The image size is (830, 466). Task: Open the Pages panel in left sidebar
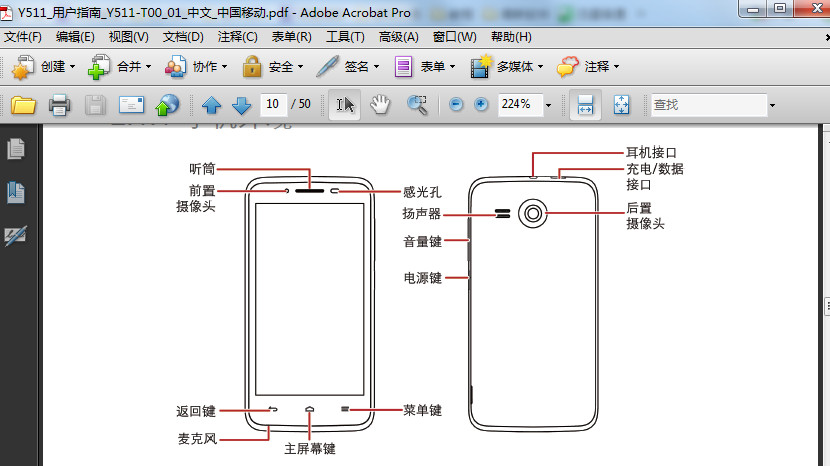click(x=16, y=149)
